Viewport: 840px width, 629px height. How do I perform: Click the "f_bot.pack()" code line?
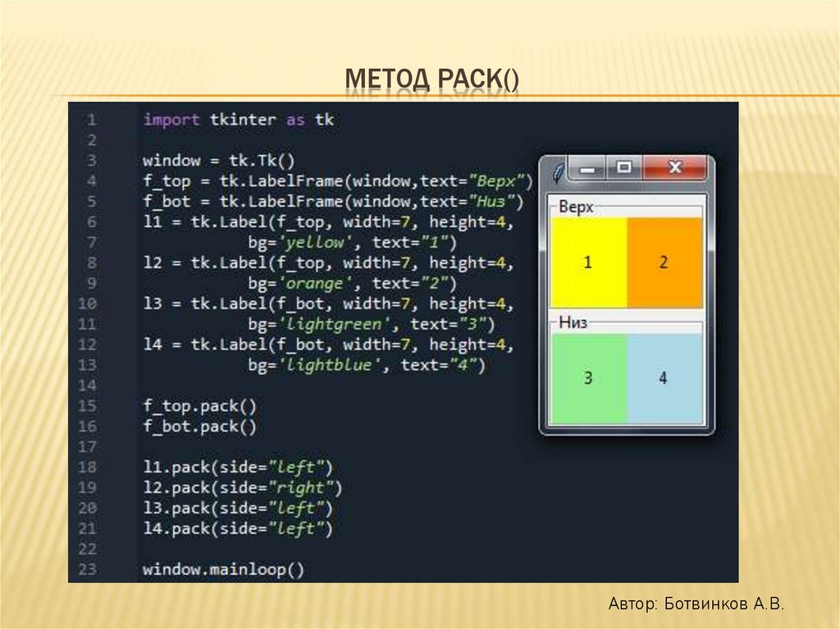click(200, 426)
